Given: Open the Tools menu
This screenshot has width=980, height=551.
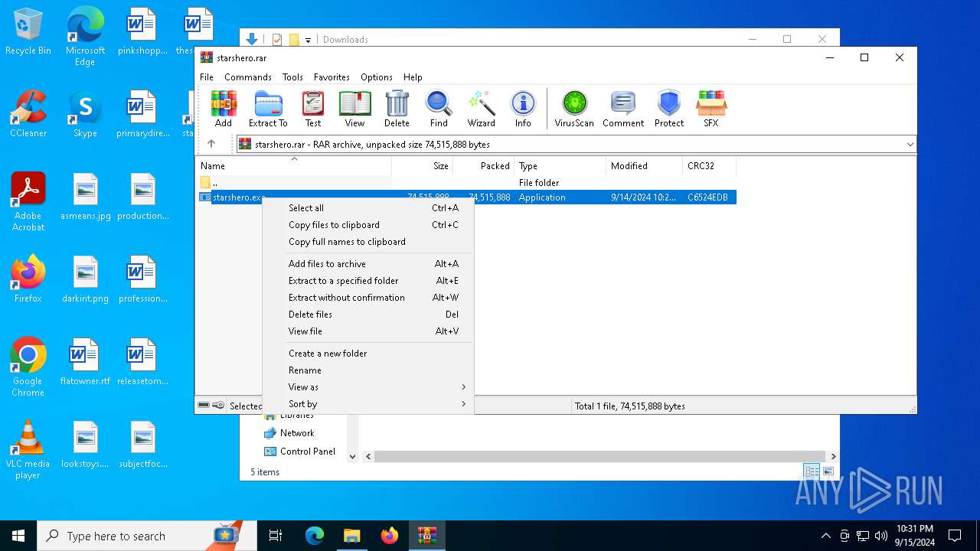Looking at the screenshot, I should click(x=292, y=77).
